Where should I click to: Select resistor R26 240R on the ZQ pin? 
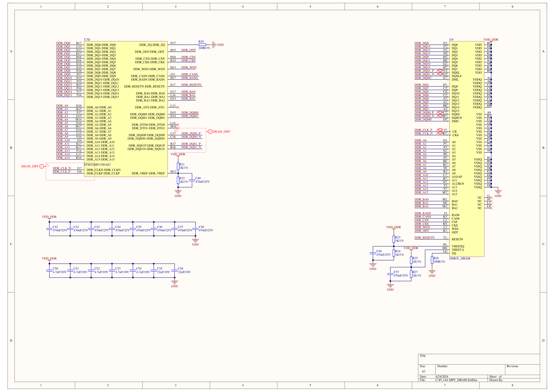pyautogui.click(x=432, y=260)
